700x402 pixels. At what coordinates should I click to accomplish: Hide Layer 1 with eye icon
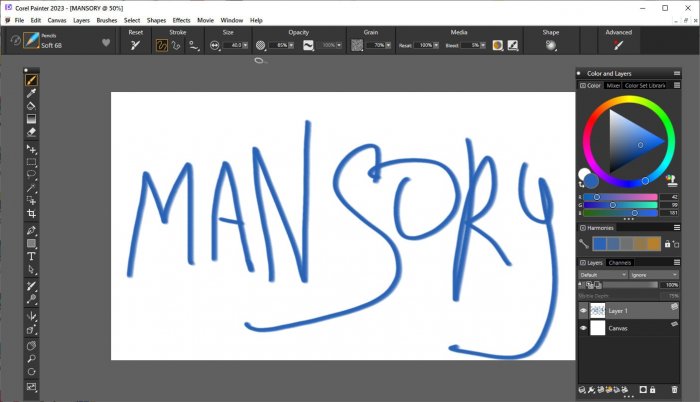point(583,310)
